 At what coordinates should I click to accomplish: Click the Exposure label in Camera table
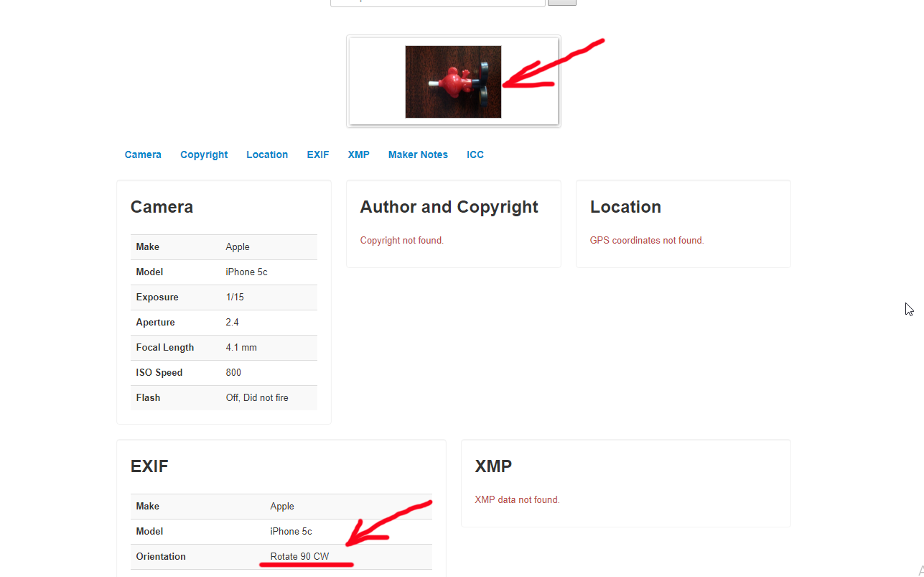(x=157, y=297)
